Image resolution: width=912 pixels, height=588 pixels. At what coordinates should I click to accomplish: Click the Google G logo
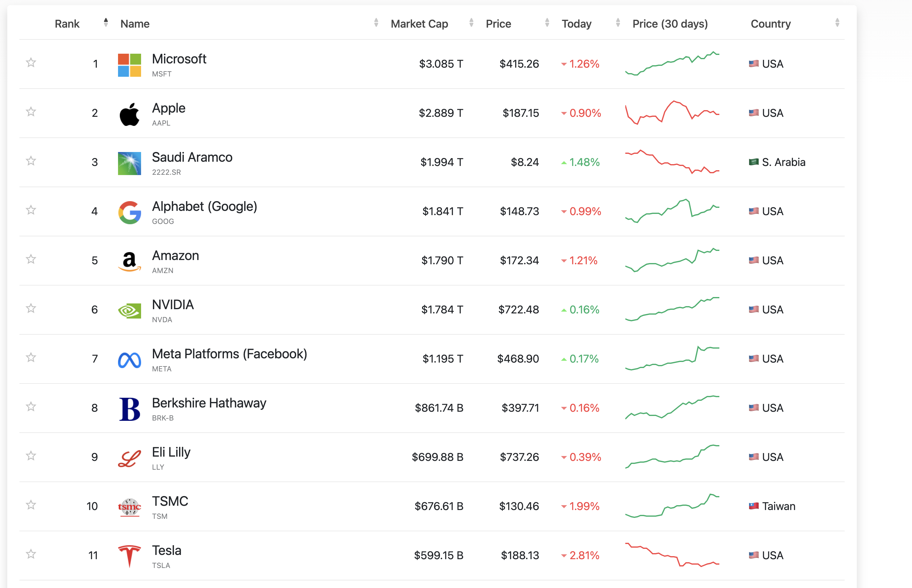point(130,212)
